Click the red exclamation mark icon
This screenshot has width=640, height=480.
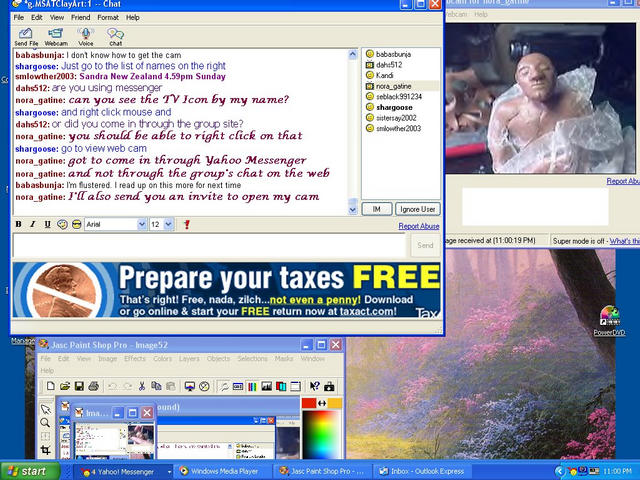[x=187, y=224]
